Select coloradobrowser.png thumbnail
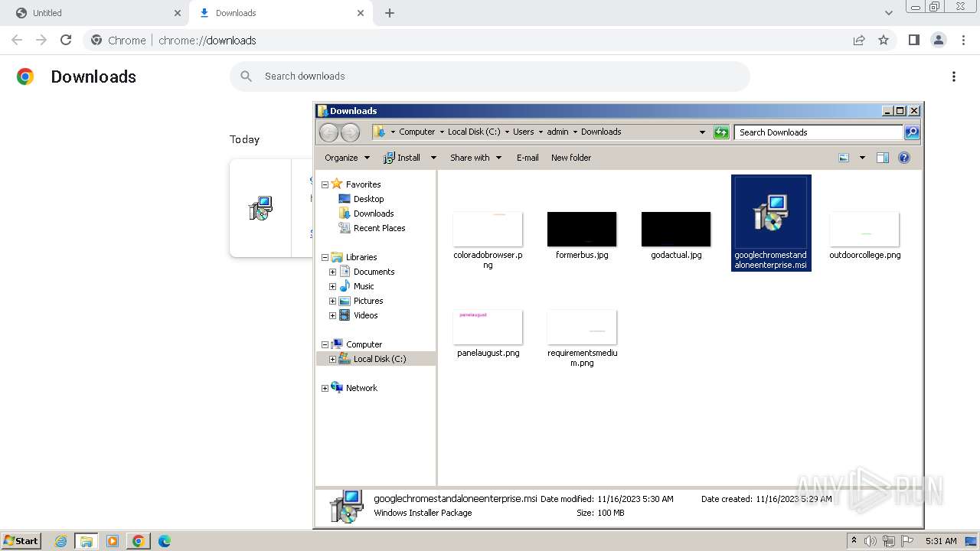Viewport: 980px width, 551px height. (x=488, y=229)
